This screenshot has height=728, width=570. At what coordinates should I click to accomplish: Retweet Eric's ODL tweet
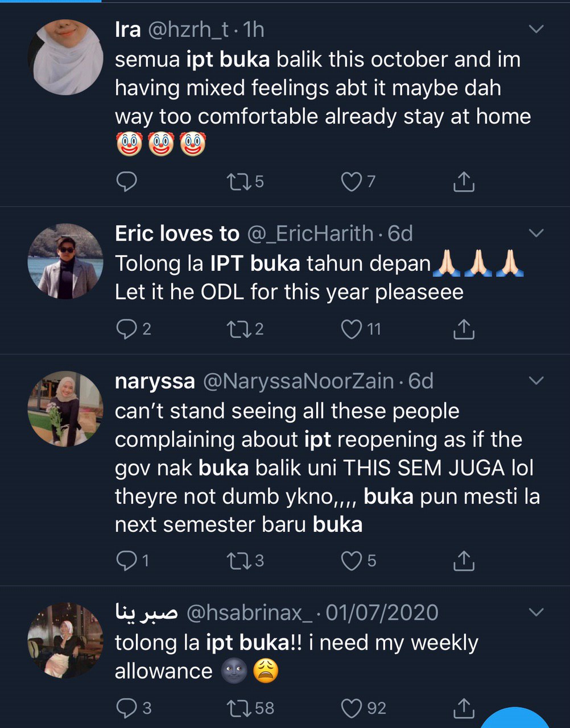(x=236, y=329)
